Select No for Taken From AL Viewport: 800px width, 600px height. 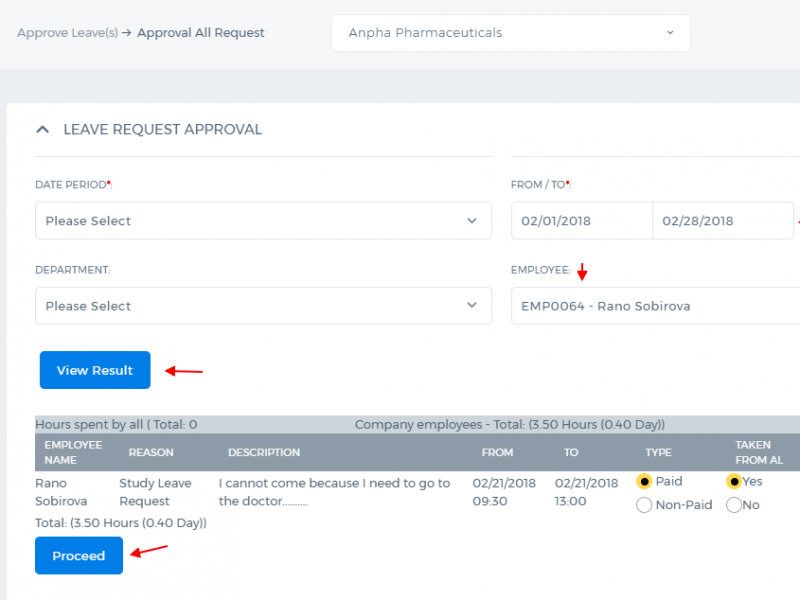pyautogui.click(x=734, y=505)
